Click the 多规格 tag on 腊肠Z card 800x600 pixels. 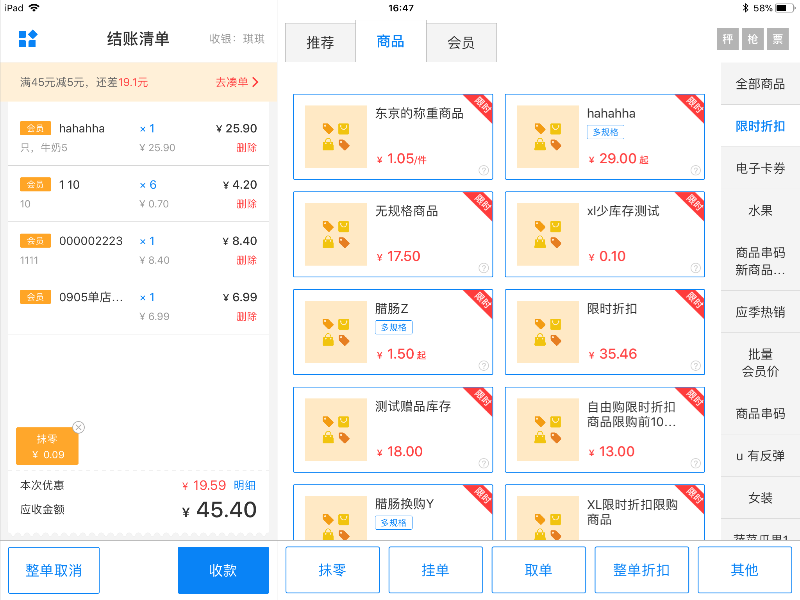(394, 327)
